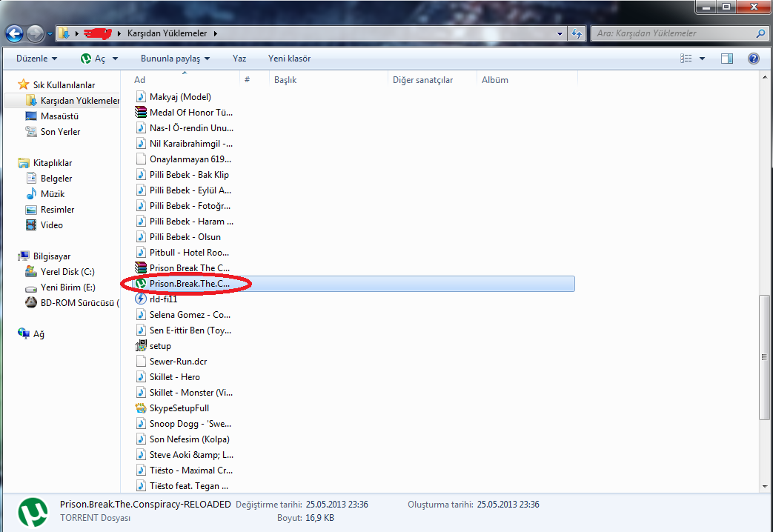Click the Prison Break The C... archive icon

coord(141,268)
